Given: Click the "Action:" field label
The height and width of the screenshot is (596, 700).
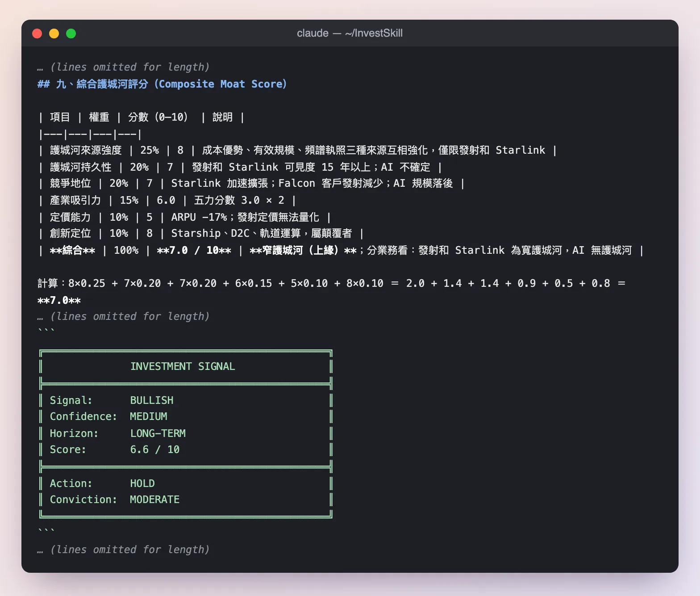Looking at the screenshot, I should (71, 483).
